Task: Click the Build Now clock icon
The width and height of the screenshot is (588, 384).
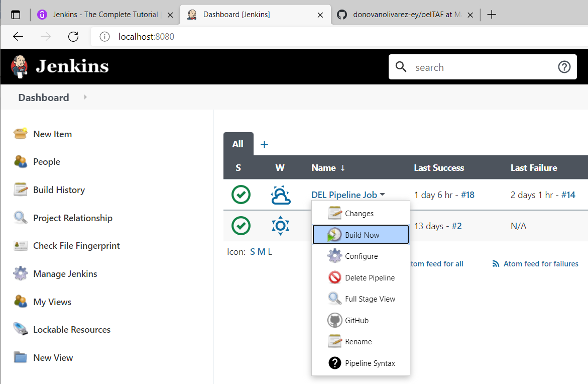Action: pyautogui.click(x=334, y=235)
